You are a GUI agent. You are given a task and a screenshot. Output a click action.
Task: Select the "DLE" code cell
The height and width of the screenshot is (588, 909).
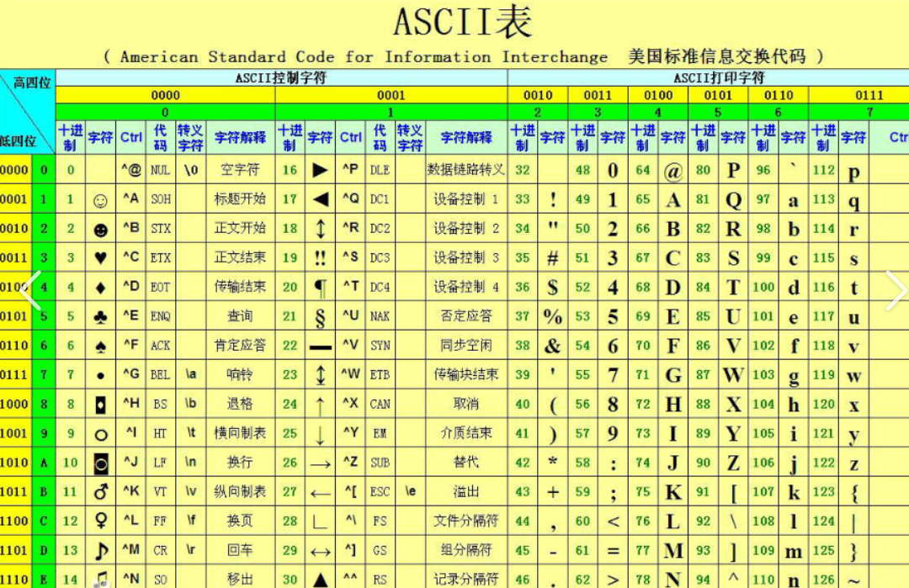click(380, 170)
